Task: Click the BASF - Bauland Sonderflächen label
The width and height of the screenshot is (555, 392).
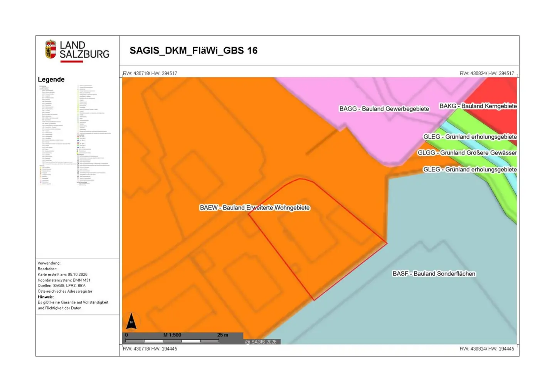Action: coord(434,273)
